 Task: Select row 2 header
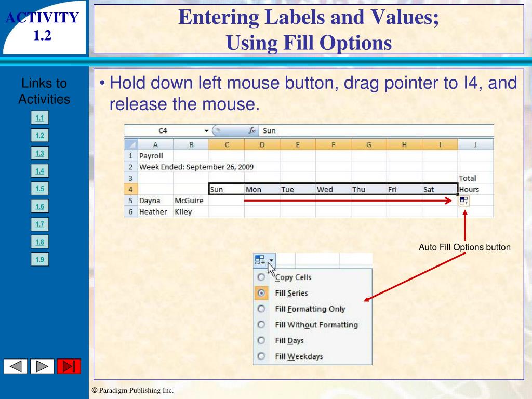[x=131, y=167]
